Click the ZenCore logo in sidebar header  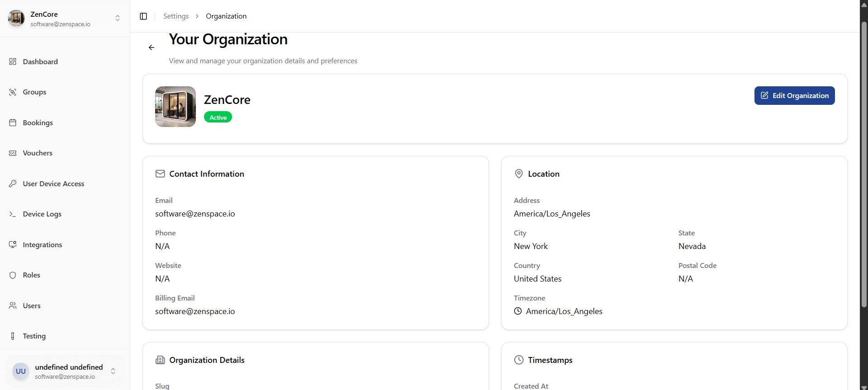pyautogui.click(x=16, y=18)
